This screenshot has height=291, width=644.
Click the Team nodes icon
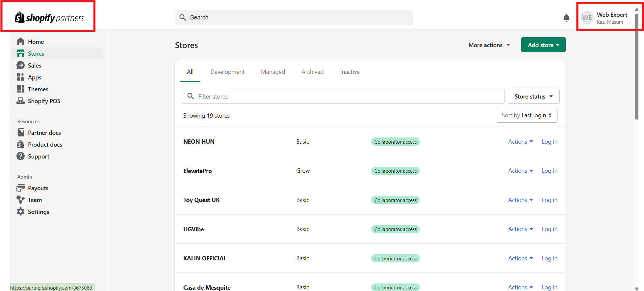click(20, 200)
